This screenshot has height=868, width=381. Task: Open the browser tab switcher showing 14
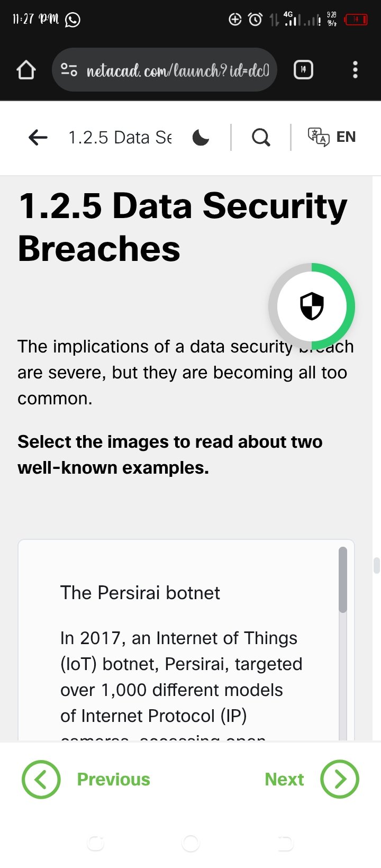coord(303,70)
